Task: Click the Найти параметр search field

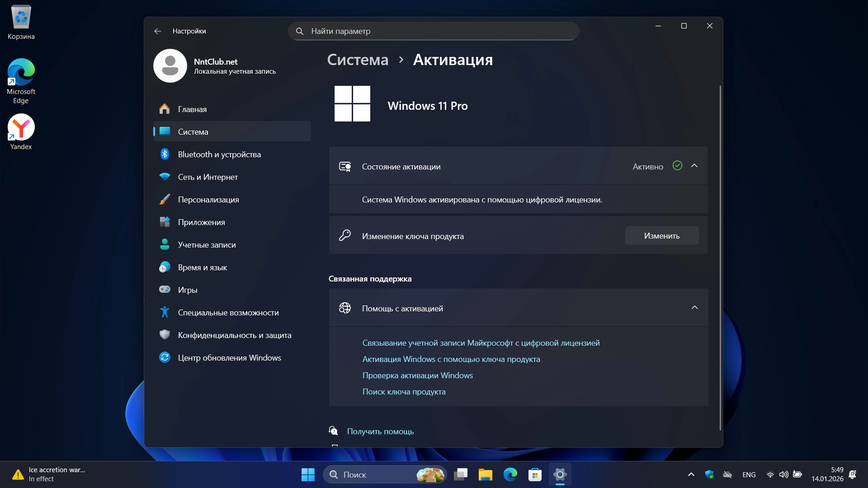Action: [433, 31]
